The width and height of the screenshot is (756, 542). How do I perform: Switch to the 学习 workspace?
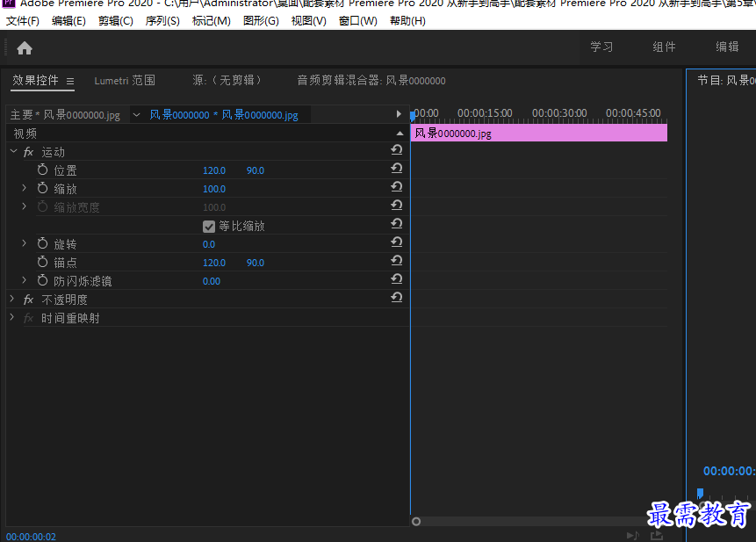[x=601, y=47]
